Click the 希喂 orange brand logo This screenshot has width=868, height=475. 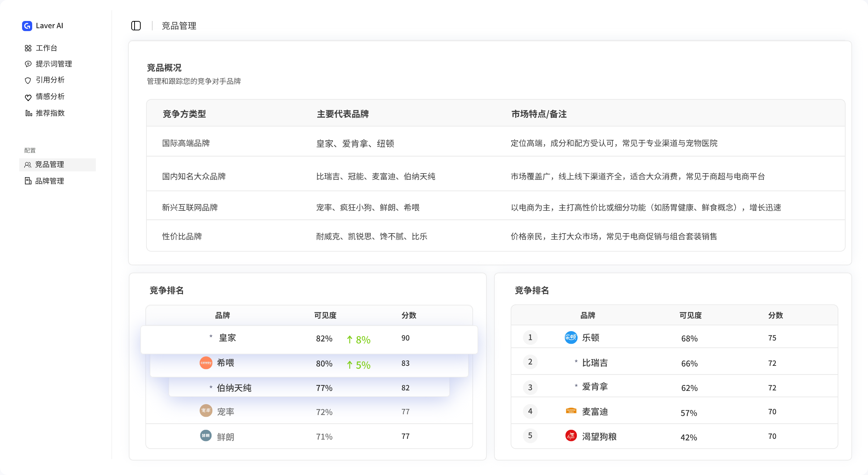tap(206, 363)
